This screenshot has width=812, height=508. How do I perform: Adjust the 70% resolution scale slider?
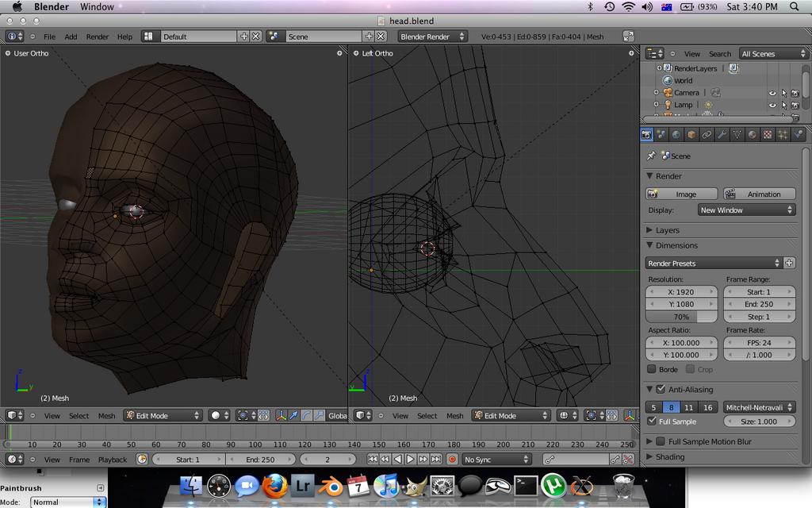(681, 316)
